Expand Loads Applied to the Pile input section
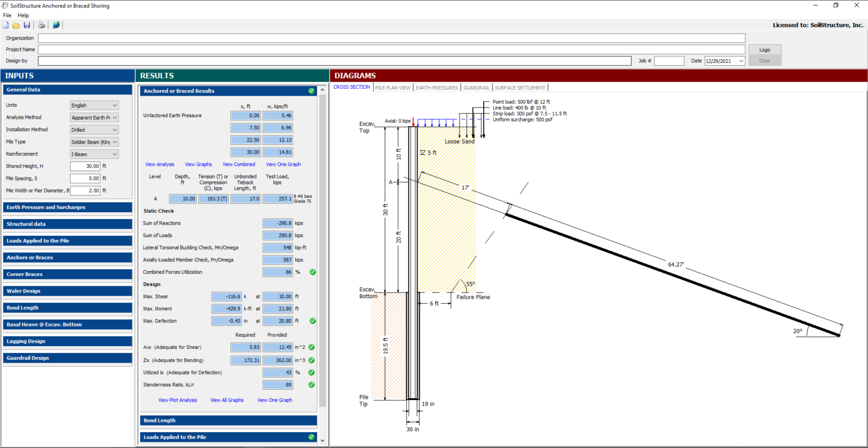Screen dimensions: 868x448 click(x=67, y=241)
